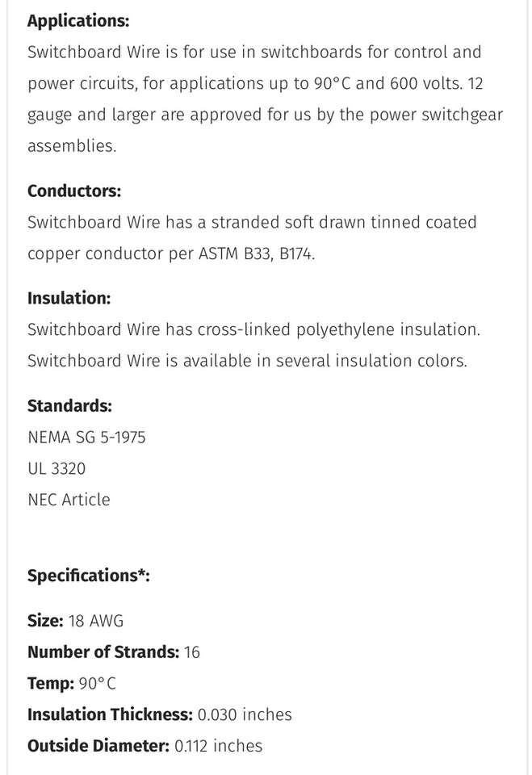Click the Specifications heading
The image size is (532, 775).
coord(89,576)
